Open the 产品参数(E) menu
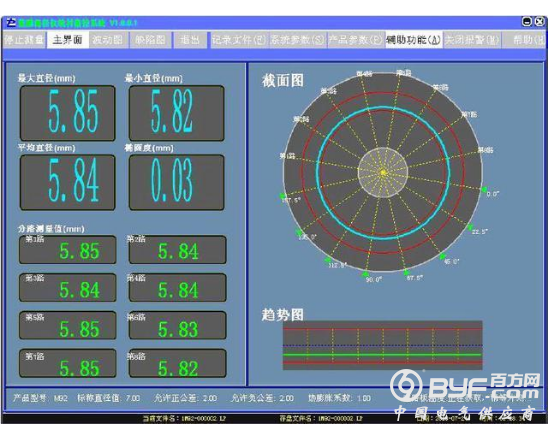The width and height of the screenshot is (550, 431). click(355, 40)
